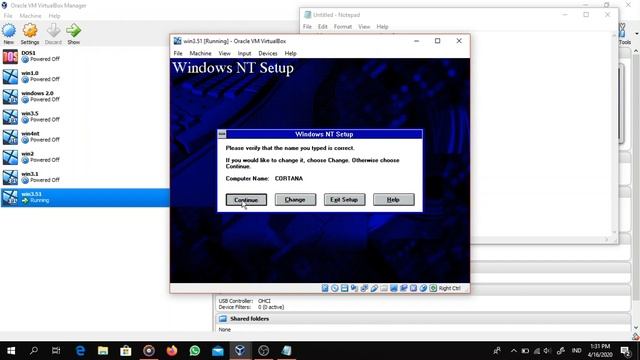Open Microsoft Edge from the taskbar

coord(80,351)
